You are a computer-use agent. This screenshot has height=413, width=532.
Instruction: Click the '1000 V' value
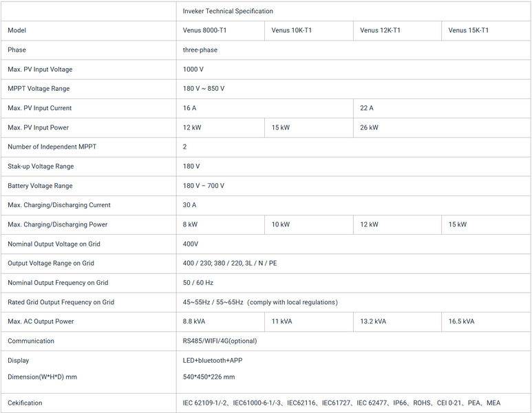193,70
